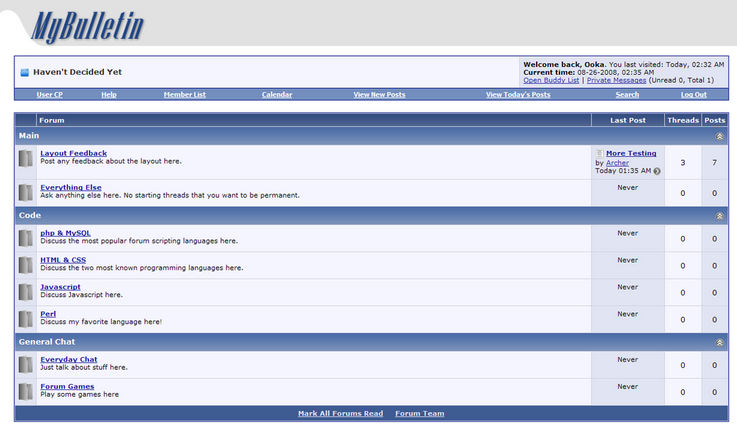Screen dimensions: 737x424
Task: Click the Everything Else forum status icon
Action: click(x=26, y=193)
